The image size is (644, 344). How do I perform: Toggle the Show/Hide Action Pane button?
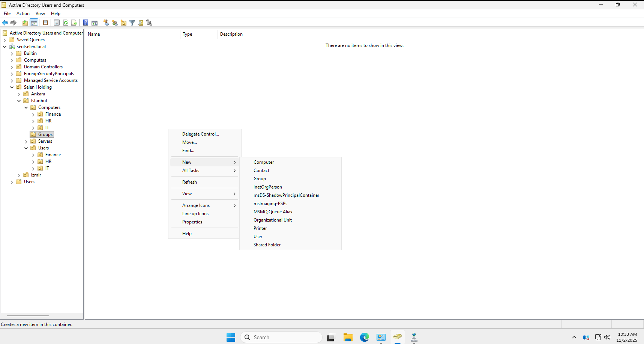click(x=95, y=23)
